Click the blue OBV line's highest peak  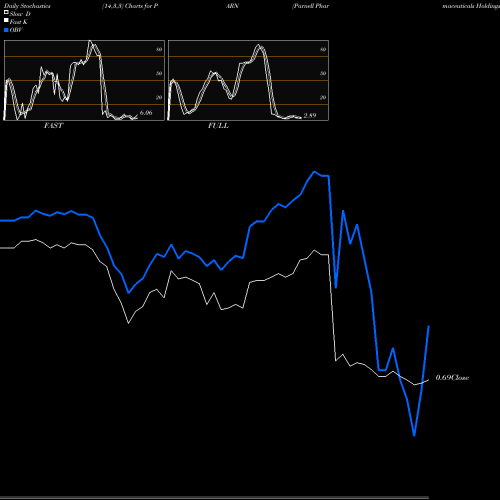(314, 172)
